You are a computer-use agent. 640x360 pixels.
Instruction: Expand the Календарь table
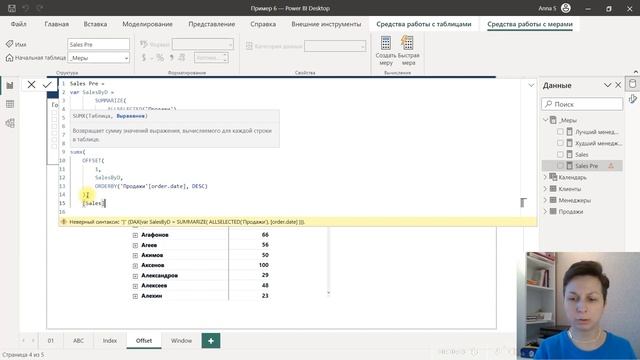(545, 177)
